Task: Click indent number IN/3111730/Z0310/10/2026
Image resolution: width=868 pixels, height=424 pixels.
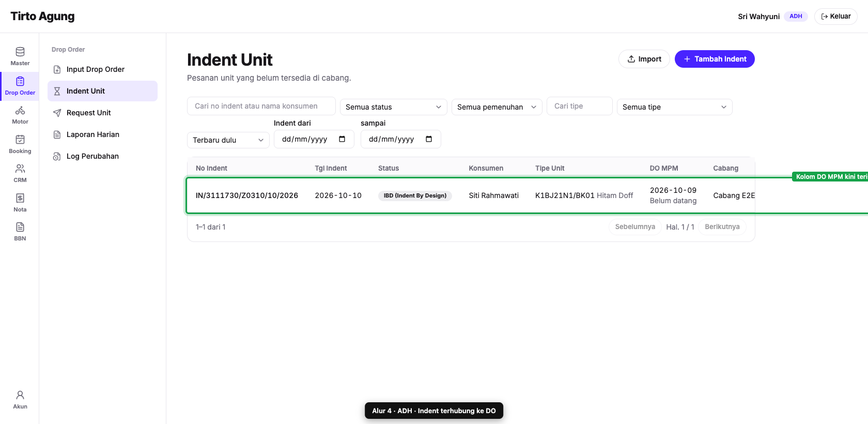Action: pos(247,195)
